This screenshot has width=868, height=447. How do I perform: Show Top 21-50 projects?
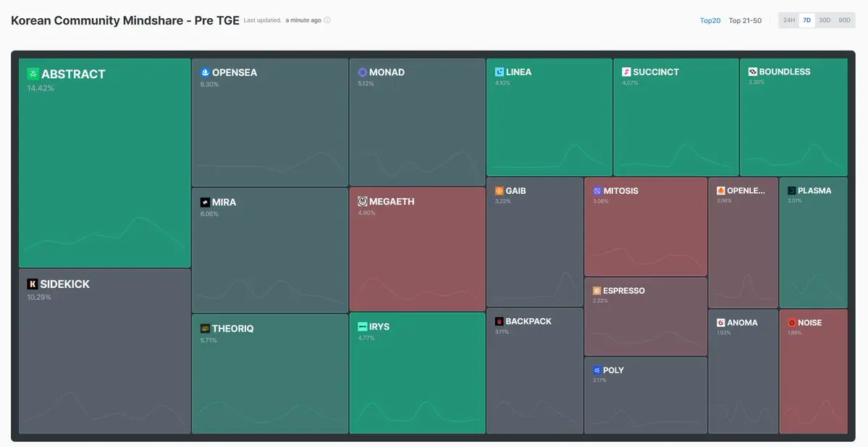745,20
